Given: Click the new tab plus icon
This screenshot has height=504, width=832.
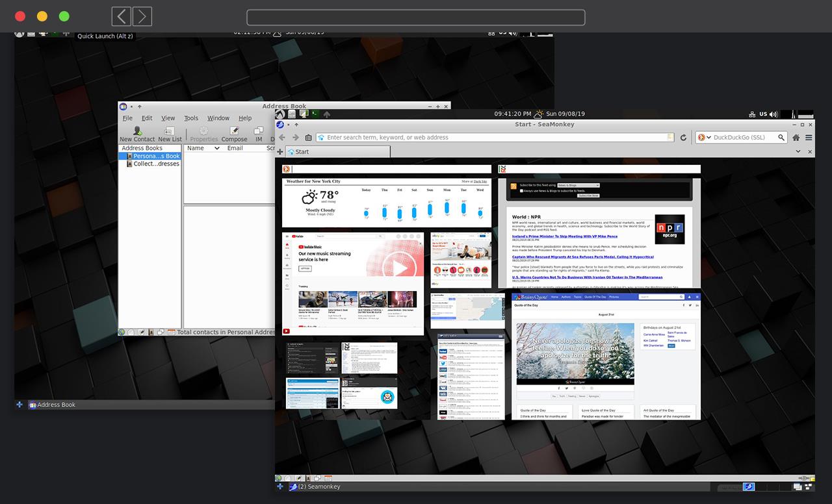Looking at the screenshot, I should [x=280, y=152].
